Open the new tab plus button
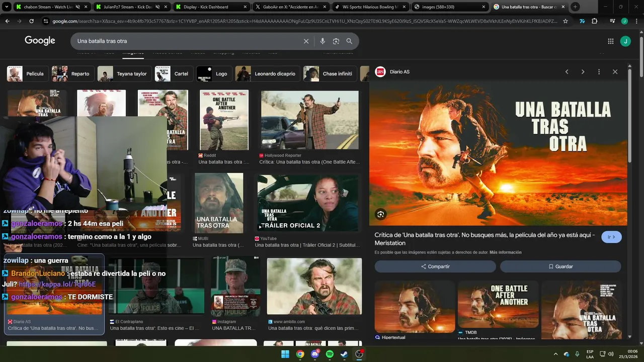The image size is (644, 362). point(575,7)
